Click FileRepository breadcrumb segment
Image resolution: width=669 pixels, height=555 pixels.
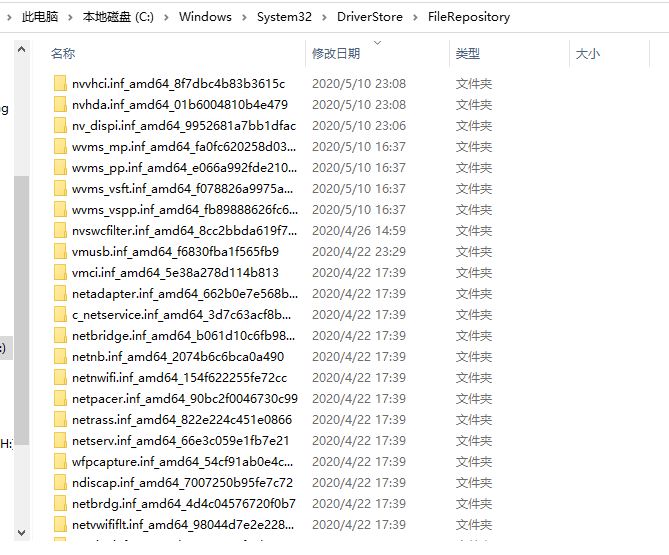click(x=469, y=17)
